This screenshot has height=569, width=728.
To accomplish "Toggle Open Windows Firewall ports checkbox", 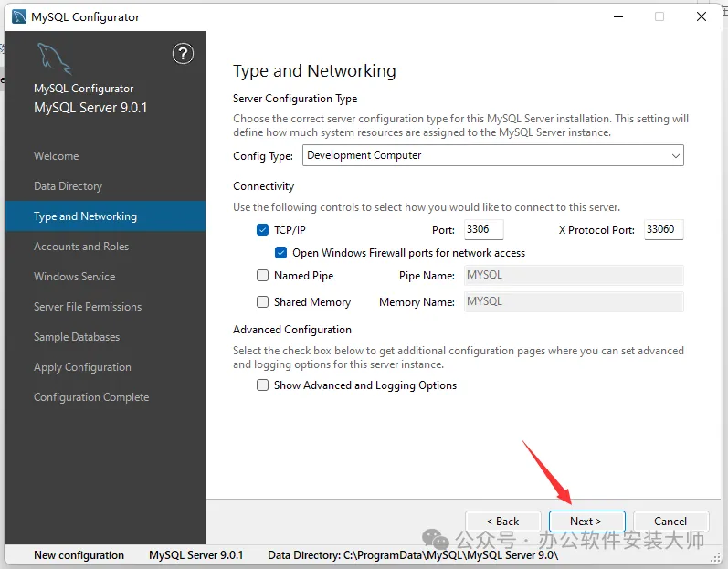I will (280, 252).
